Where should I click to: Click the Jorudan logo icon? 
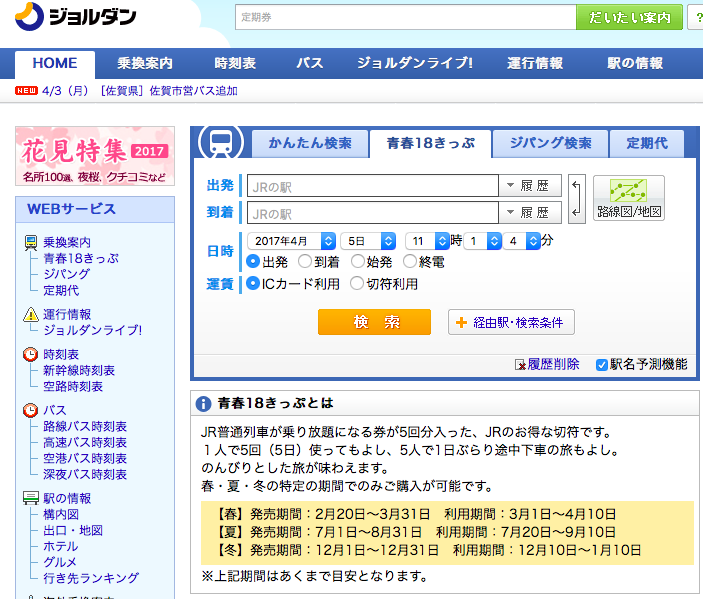point(30,17)
